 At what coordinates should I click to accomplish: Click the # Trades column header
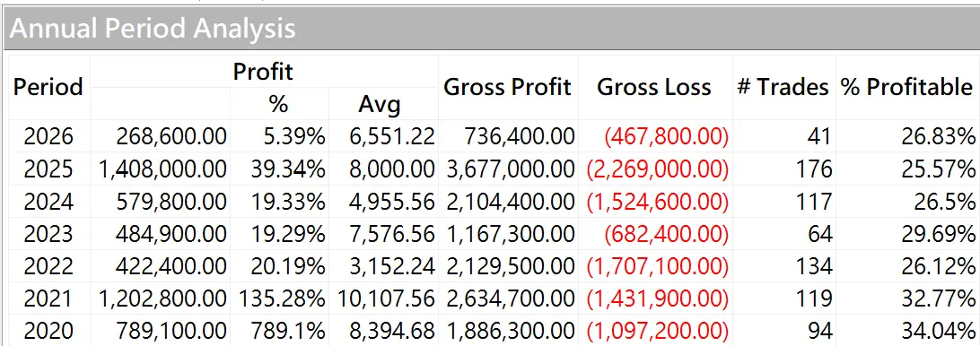[783, 87]
